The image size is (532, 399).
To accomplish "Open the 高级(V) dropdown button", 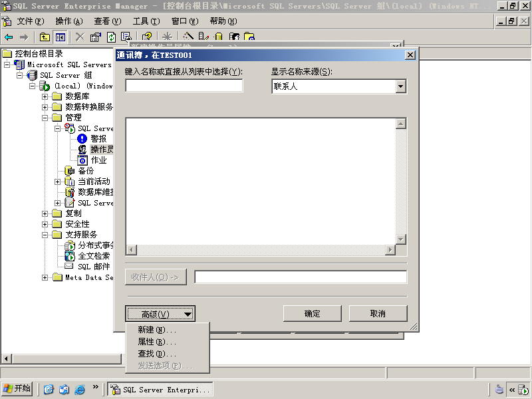I will (160, 314).
